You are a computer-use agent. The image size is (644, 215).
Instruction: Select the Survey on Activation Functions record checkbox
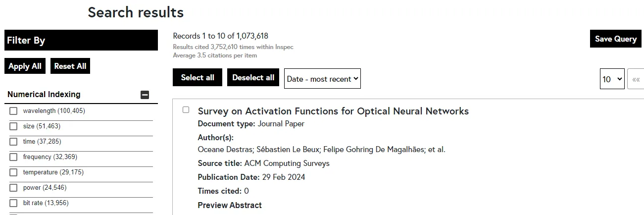tap(186, 110)
